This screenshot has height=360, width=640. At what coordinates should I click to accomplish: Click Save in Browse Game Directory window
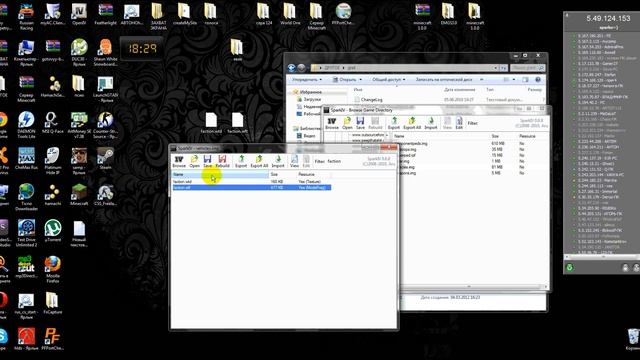pos(360,123)
